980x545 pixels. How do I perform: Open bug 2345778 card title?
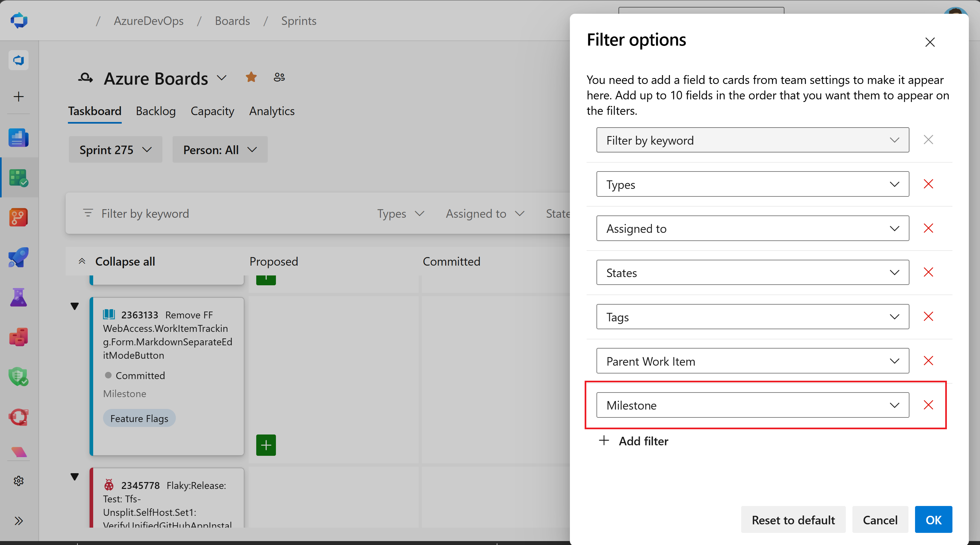click(167, 505)
